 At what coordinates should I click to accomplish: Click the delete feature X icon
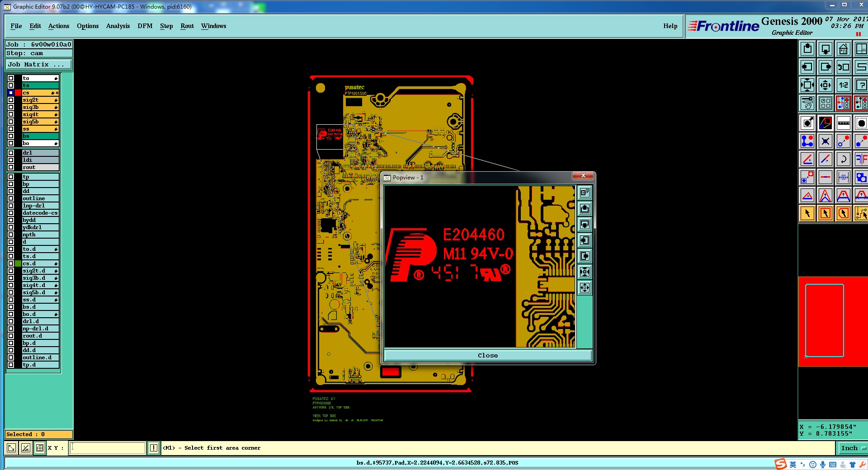click(x=826, y=141)
